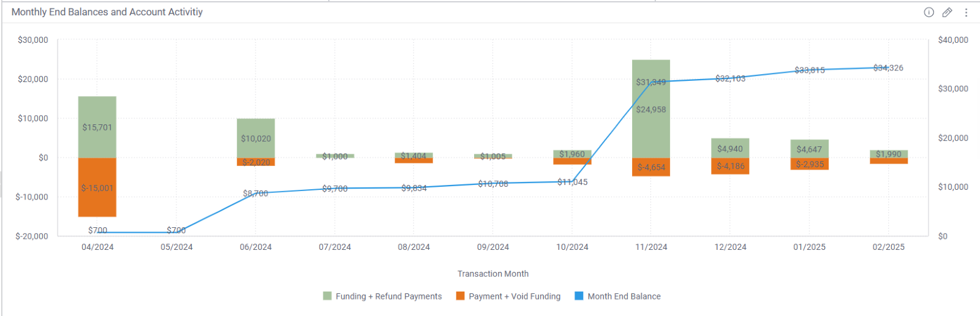Viewport: 980px width, 316px height.
Task: Click the $34,326 balance line point
Action: tap(889, 68)
